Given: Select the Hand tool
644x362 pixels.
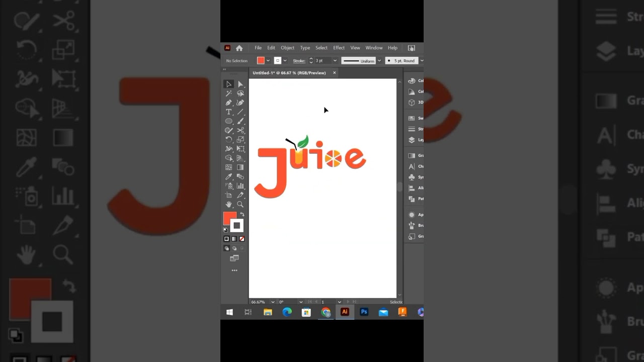Looking at the screenshot, I should tap(228, 204).
